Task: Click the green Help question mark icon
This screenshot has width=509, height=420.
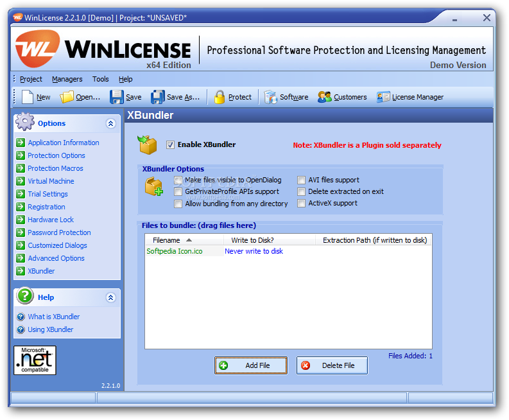Action: [x=25, y=295]
